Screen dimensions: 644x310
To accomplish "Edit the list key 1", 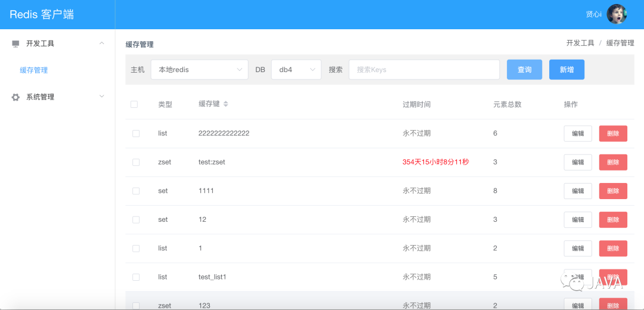I will 578,249.
